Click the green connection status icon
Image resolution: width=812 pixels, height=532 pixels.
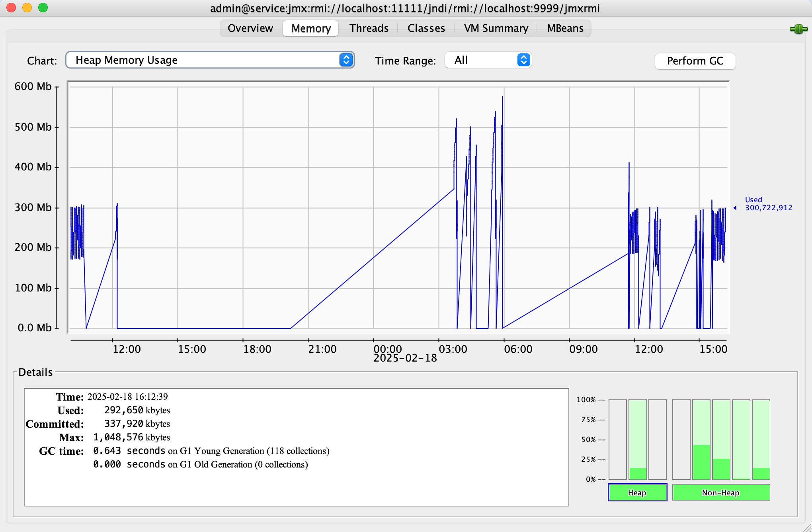pos(798,29)
